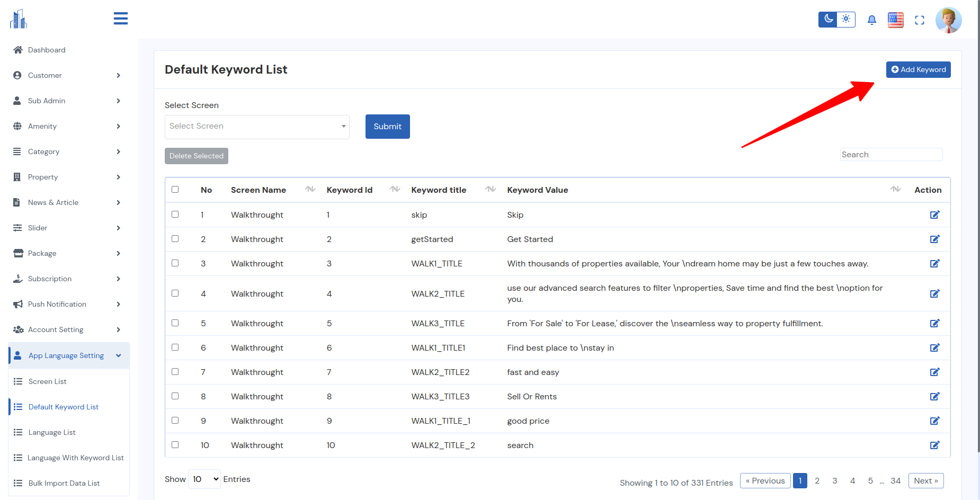This screenshot has height=500, width=980.
Task: Toggle fullscreen mode icon
Action: (x=920, y=20)
